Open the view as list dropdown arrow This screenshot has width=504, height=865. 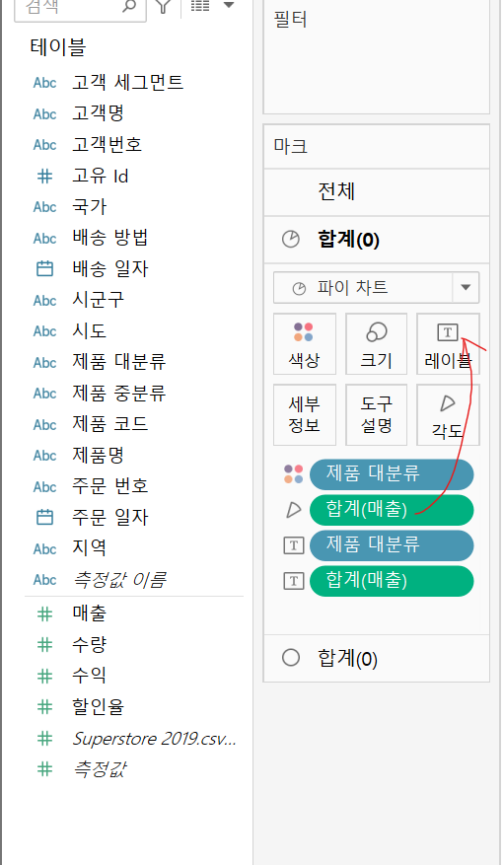[228, 6]
